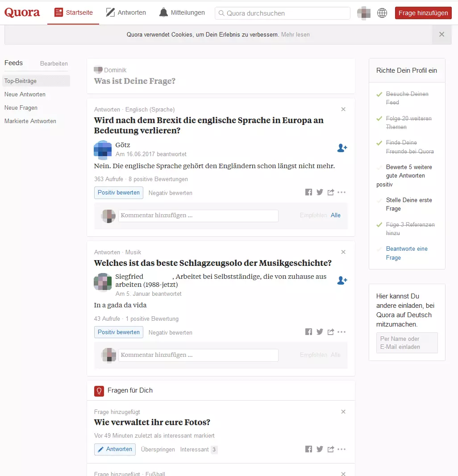
Task: Share Brexit answer on Facebook
Action: click(308, 192)
